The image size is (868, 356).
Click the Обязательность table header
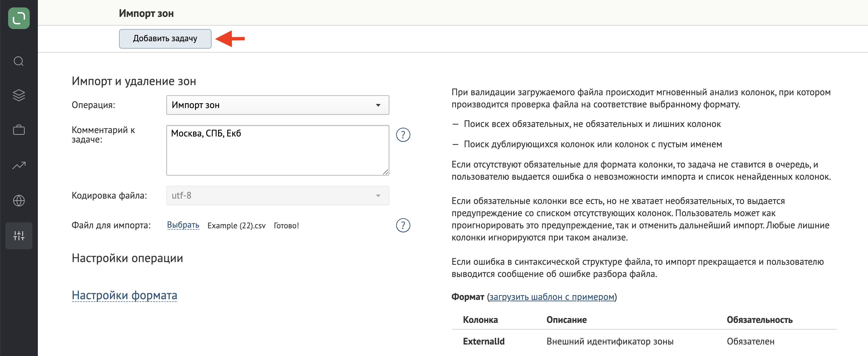760,320
